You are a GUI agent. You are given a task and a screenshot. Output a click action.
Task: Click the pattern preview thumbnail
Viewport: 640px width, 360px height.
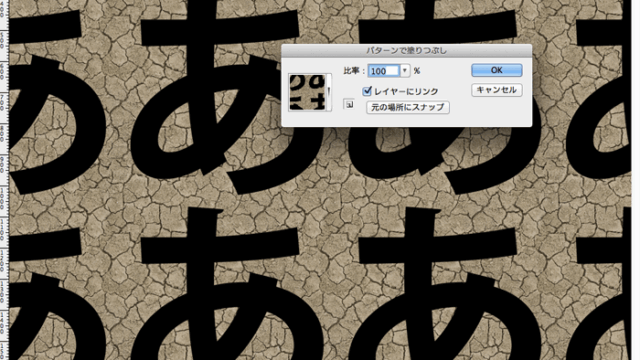pos(307,92)
